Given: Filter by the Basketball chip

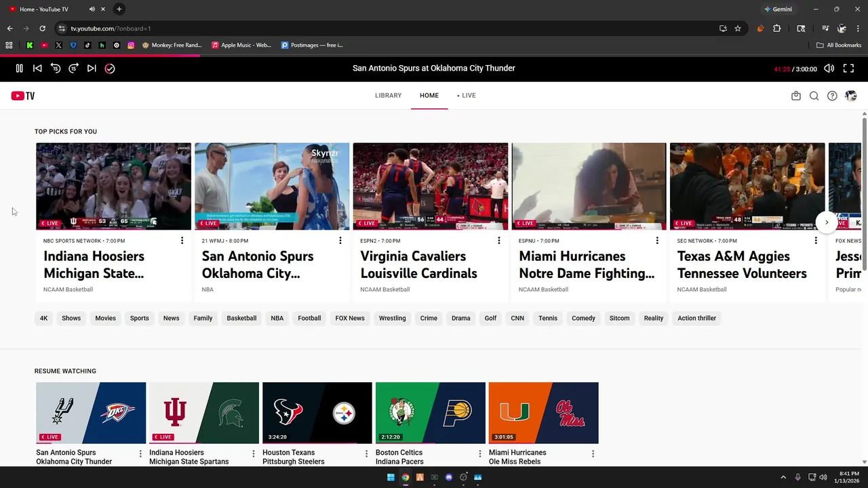Looking at the screenshot, I should point(241,318).
